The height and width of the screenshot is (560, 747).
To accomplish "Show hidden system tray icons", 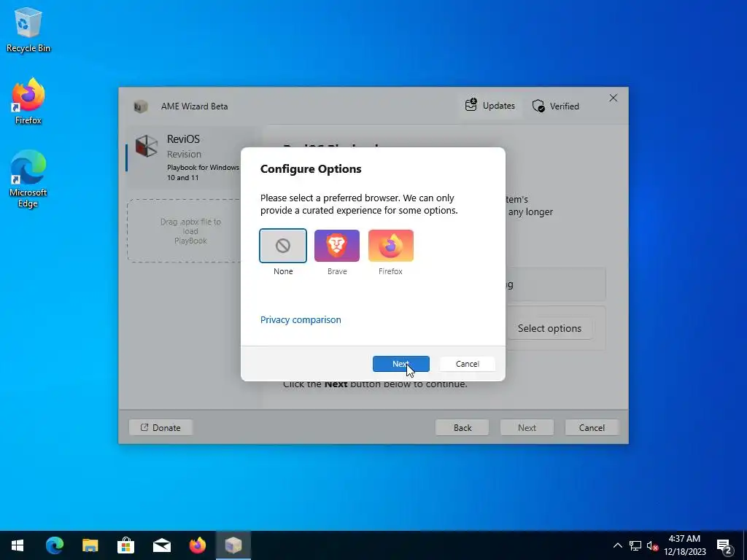I will 617,545.
